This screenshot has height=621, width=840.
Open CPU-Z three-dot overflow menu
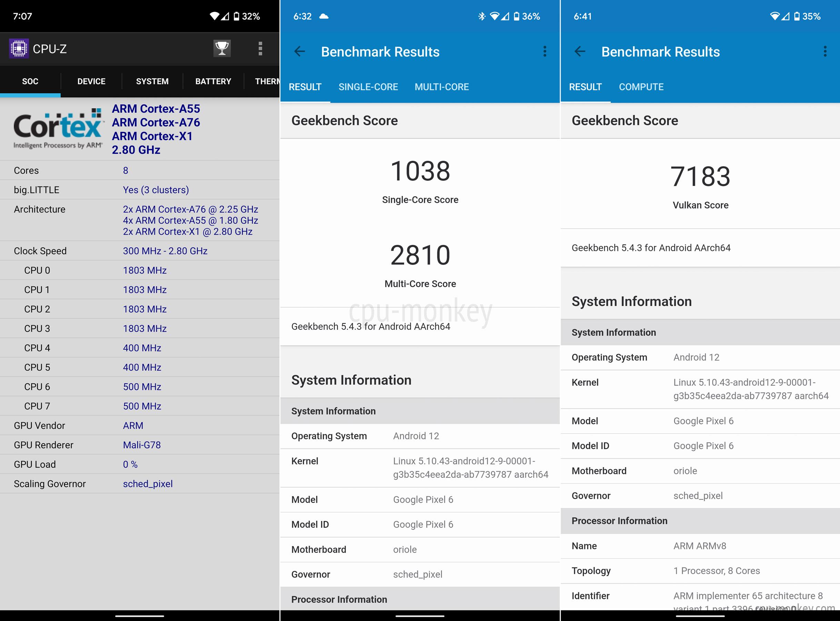click(x=260, y=49)
